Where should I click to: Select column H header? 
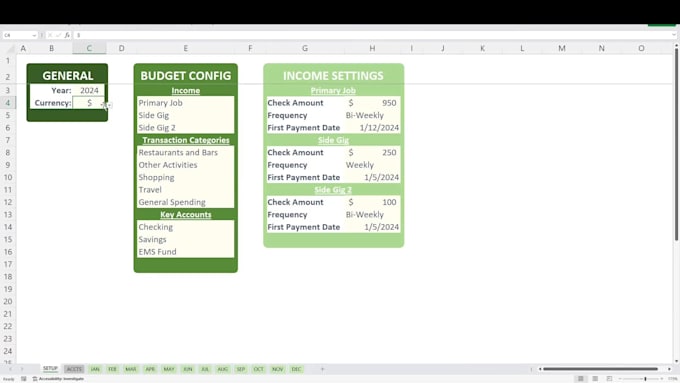pos(372,48)
